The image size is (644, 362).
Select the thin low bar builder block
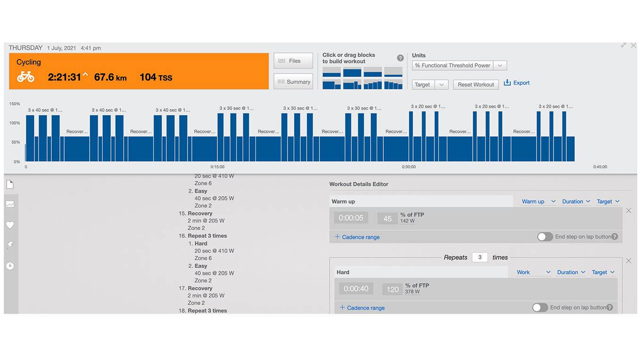click(x=393, y=72)
